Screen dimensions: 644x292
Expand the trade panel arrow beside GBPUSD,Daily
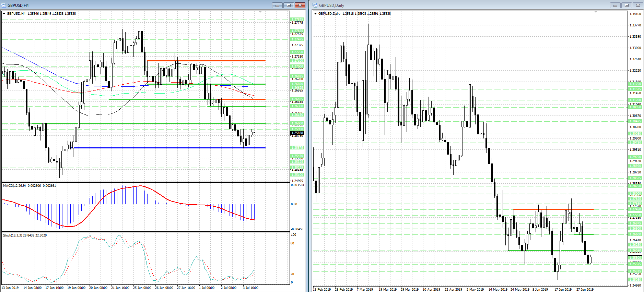(x=315, y=14)
